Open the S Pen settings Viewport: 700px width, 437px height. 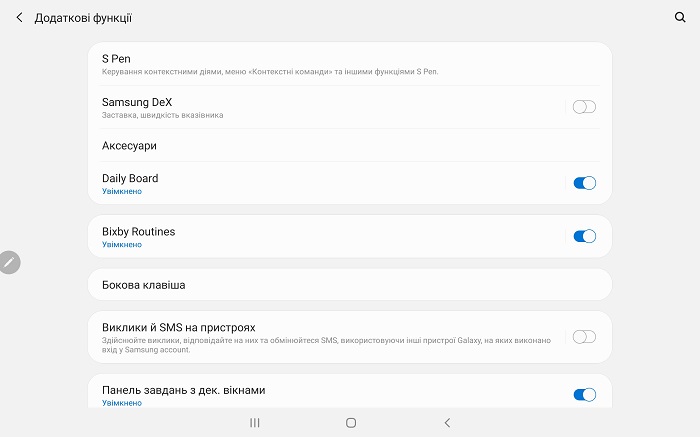pos(116,59)
